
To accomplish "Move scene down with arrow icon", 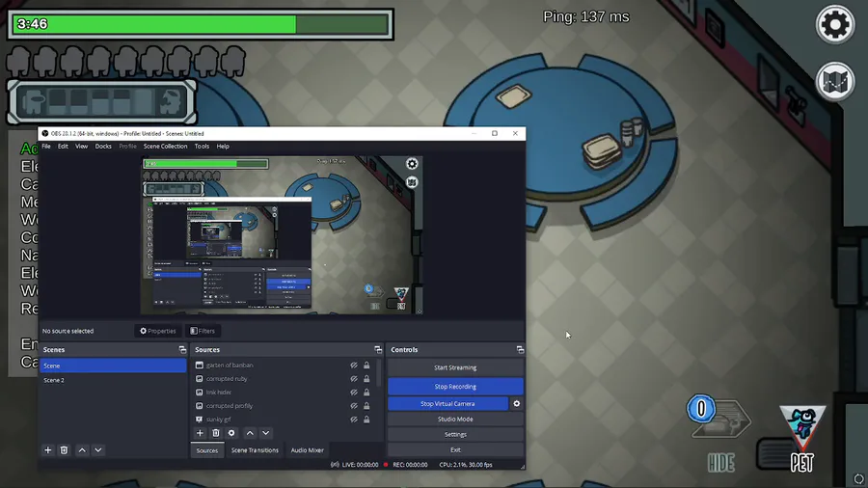I will point(98,449).
